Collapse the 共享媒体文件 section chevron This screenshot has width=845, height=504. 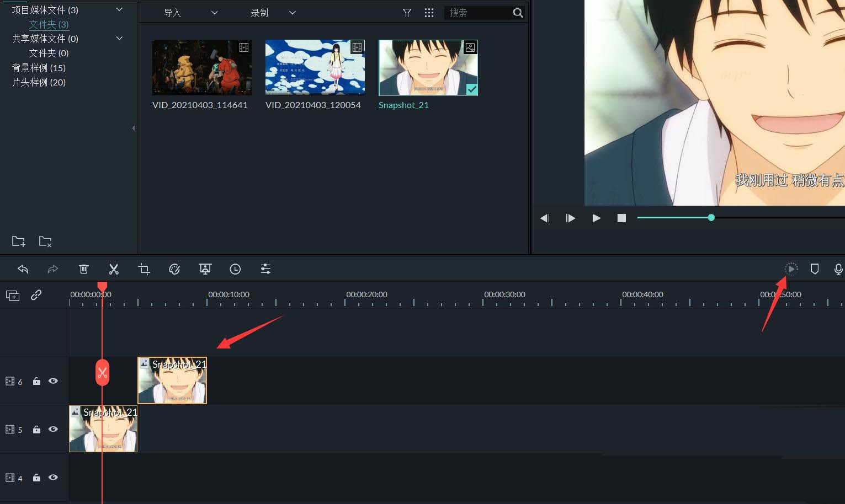pyautogui.click(x=119, y=38)
